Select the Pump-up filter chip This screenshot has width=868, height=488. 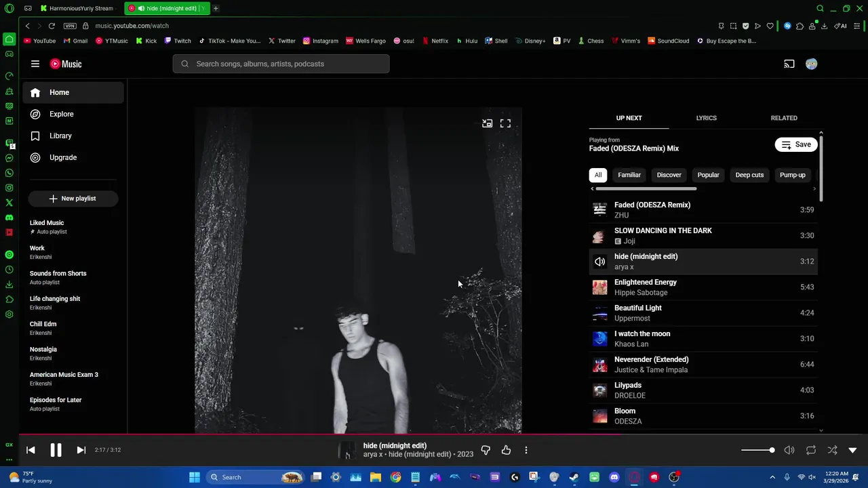(792, 175)
